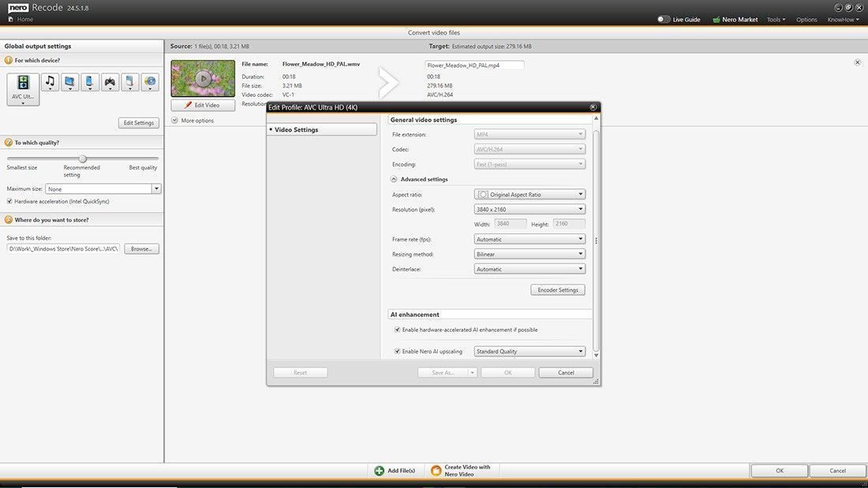Toggle Enable Nero AI upscaling checkbox
The height and width of the screenshot is (488, 868).
(x=397, y=352)
